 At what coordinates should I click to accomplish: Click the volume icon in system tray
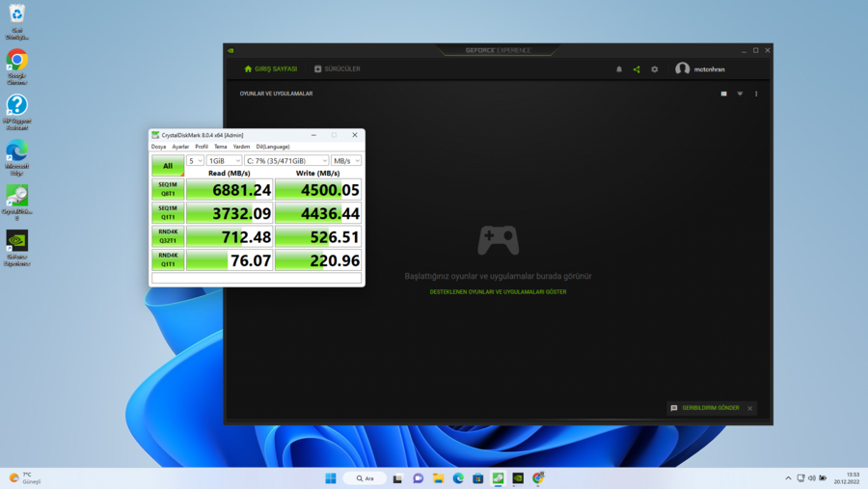(x=811, y=478)
